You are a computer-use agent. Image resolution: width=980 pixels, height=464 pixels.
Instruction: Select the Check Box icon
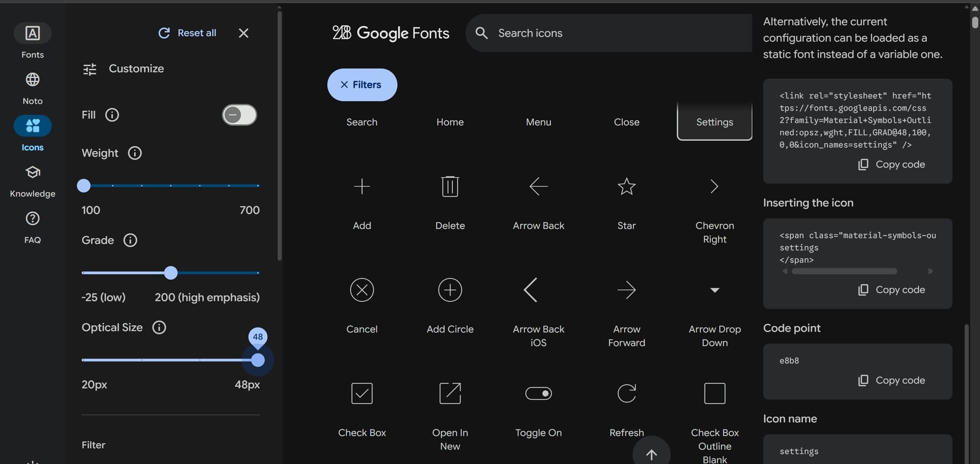pos(362,393)
